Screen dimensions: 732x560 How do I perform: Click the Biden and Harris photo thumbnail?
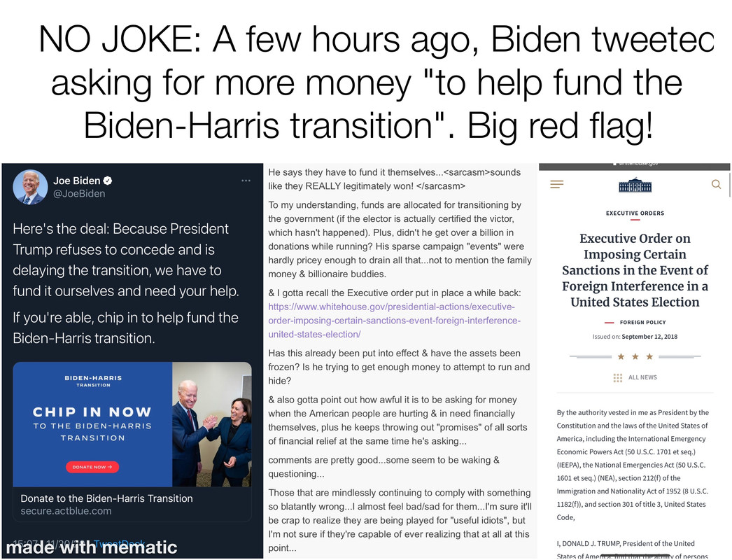pyautogui.click(x=212, y=424)
